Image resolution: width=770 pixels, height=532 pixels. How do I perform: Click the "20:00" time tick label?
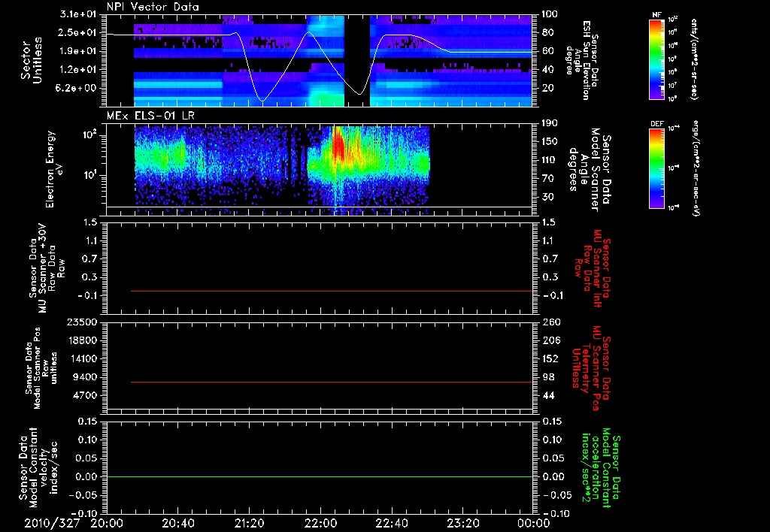(107, 524)
